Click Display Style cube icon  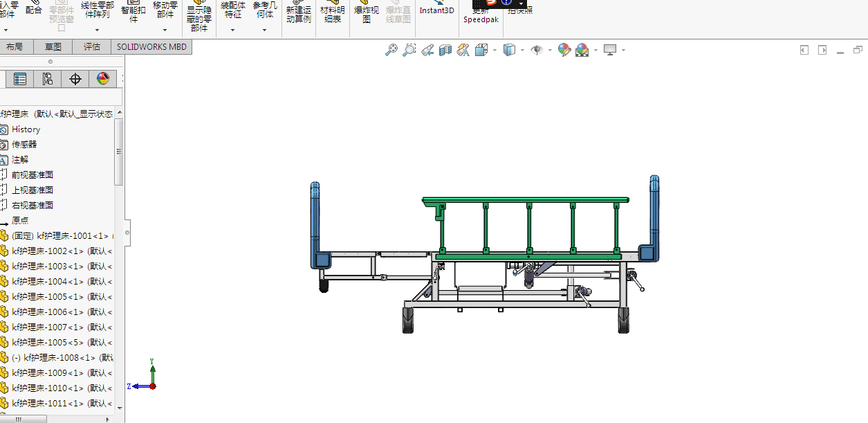(x=510, y=50)
